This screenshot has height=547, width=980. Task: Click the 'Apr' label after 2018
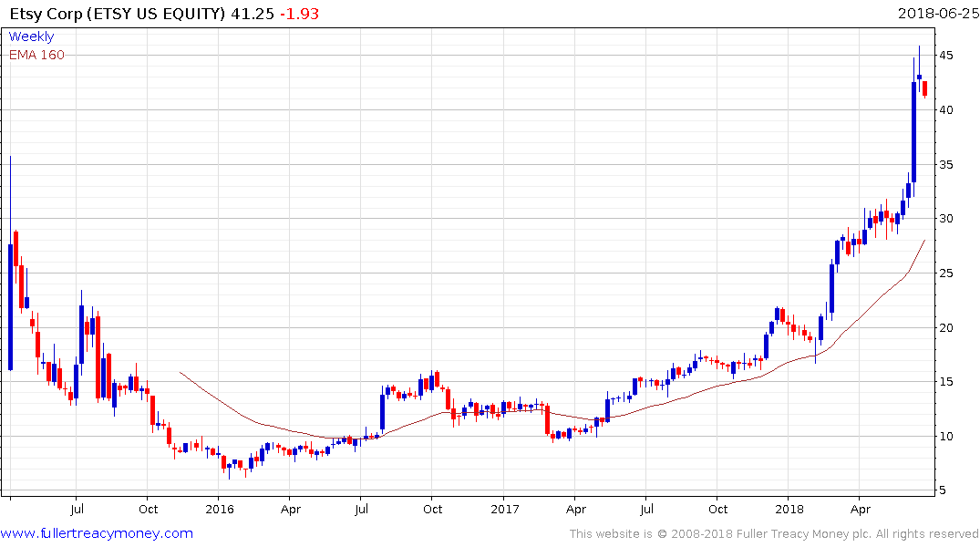[861, 509]
